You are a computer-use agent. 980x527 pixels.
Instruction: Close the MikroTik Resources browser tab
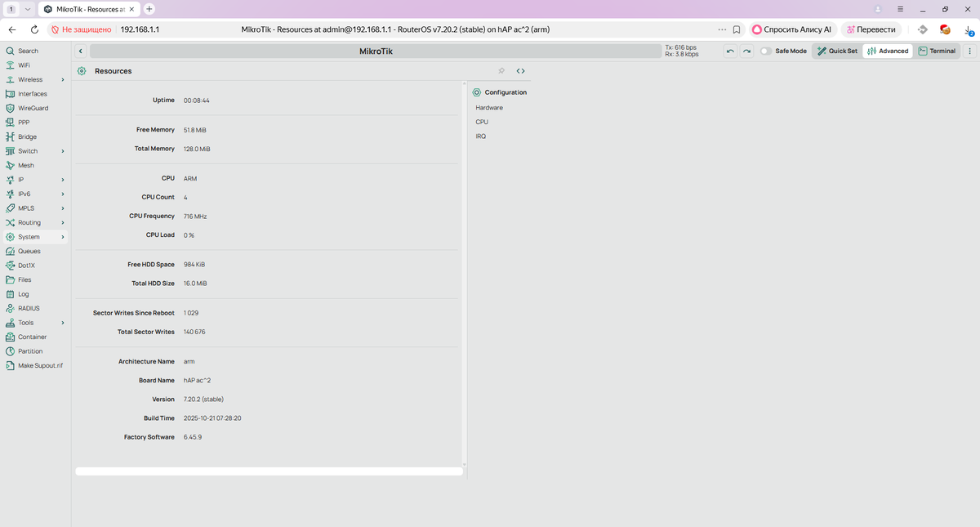click(132, 9)
